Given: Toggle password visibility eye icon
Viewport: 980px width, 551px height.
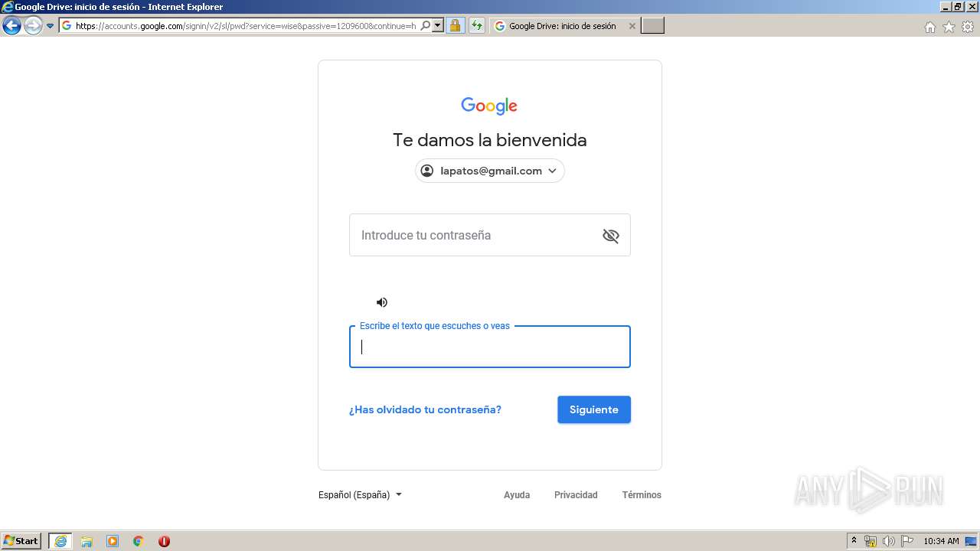Looking at the screenshot, I should [x=610, y=236].
